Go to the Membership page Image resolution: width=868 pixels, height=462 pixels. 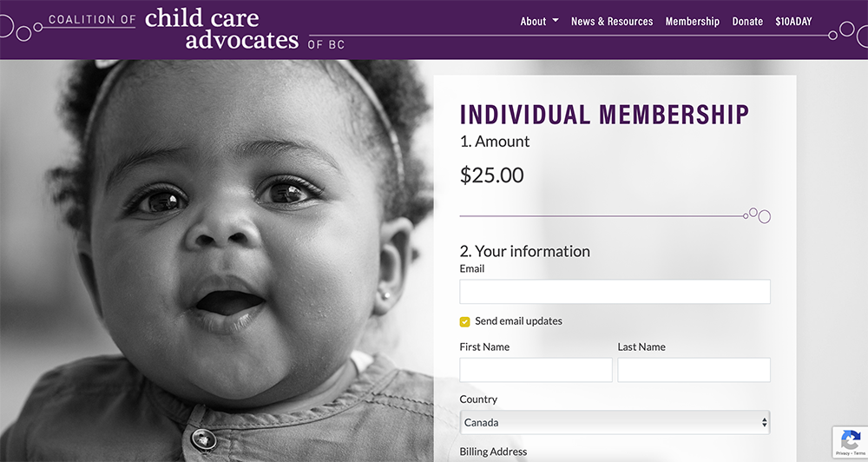coord(692,21)
